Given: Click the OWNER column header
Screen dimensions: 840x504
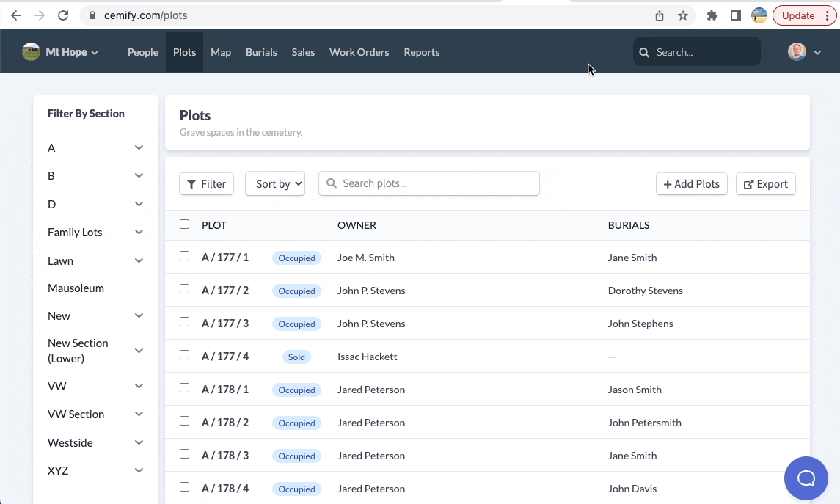Looking at the screenshot, I should 357,225.
